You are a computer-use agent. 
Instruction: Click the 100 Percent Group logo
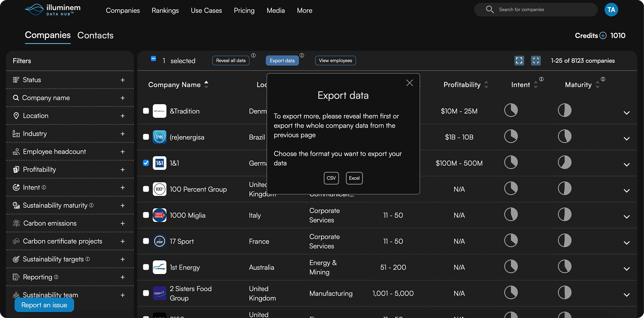point(159,189)
